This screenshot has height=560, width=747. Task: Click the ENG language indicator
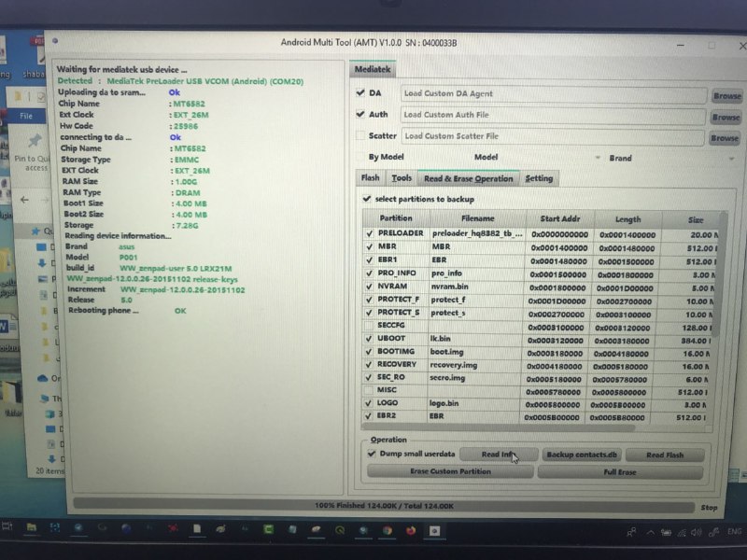click(x=734, y=531)
